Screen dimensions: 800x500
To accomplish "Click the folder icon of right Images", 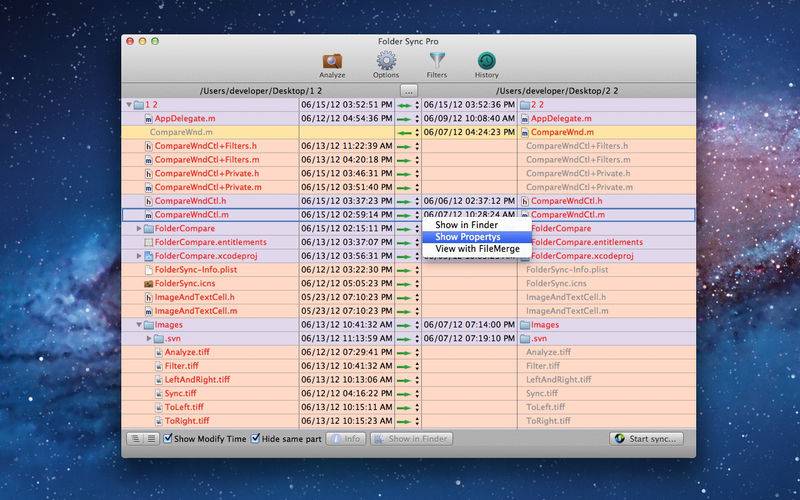I will tap(524, 325).
